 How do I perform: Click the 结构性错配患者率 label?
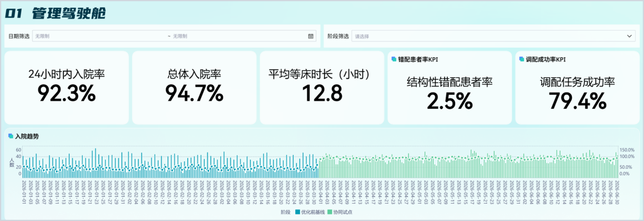coord(449,82)
